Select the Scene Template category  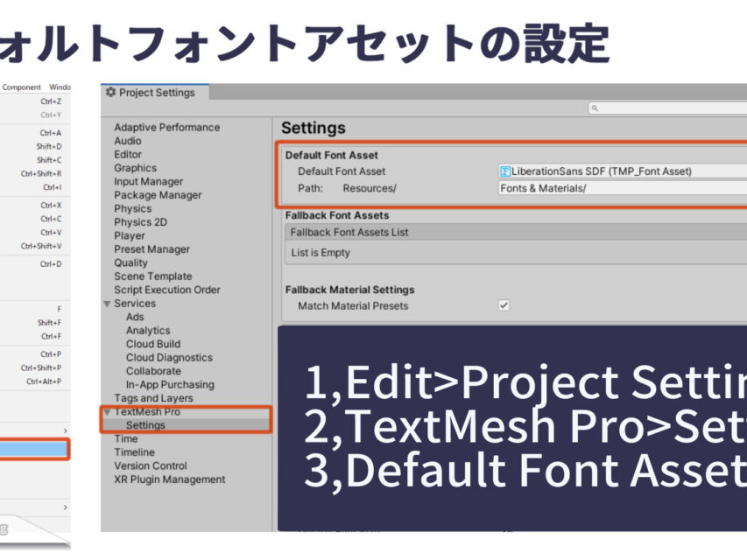click(x=153, y=276)
